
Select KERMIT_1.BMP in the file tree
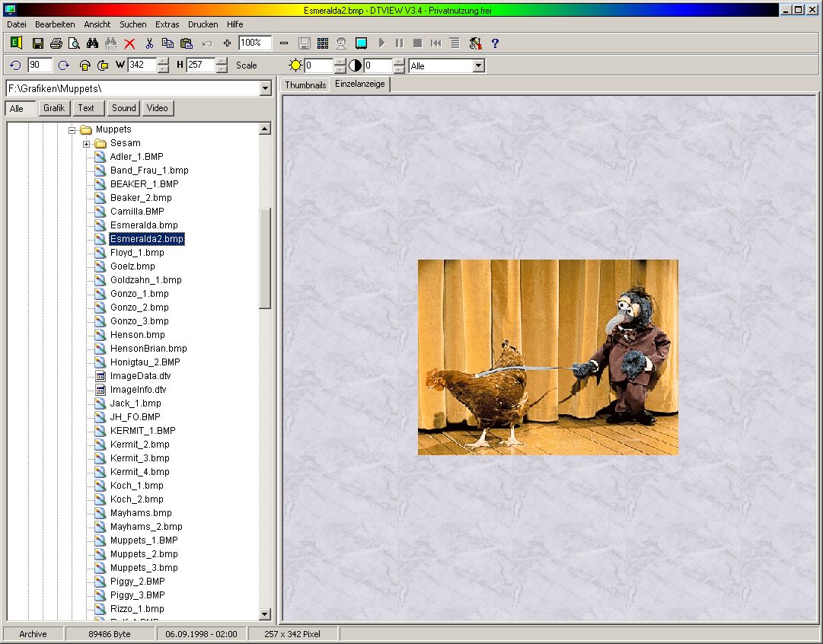click(x=143, y=431)
